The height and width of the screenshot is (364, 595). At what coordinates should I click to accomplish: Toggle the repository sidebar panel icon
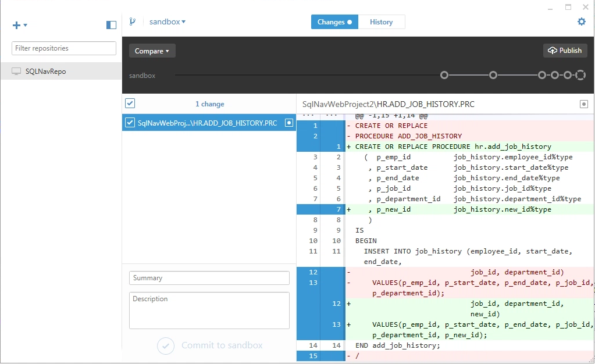(111, 25)
